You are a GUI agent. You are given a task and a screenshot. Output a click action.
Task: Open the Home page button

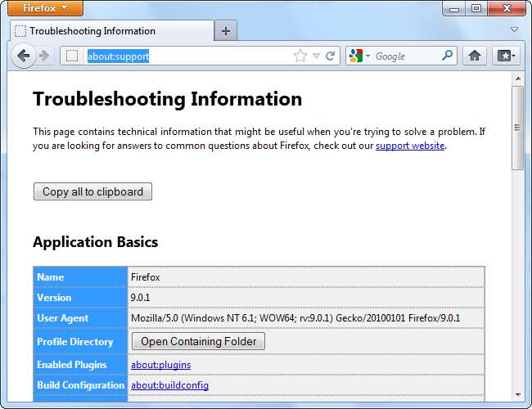point(474,56)
